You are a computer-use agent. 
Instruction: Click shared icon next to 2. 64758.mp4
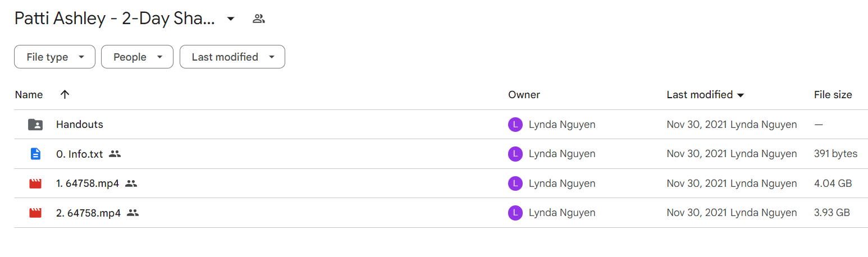tap(133, 213)
